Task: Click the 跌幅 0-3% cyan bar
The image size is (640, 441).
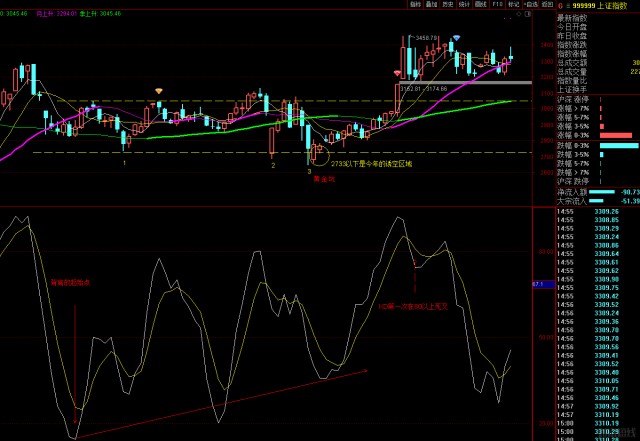Action: pos(618,145)
